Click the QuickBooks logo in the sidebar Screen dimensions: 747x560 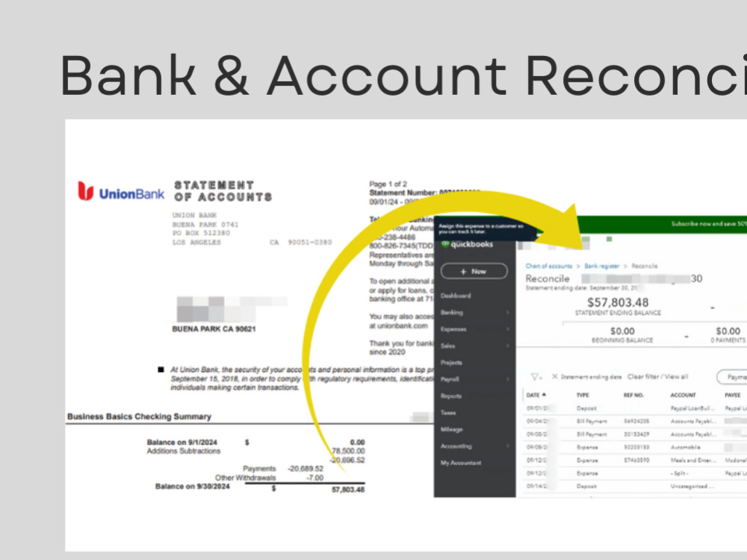[468, 244]
